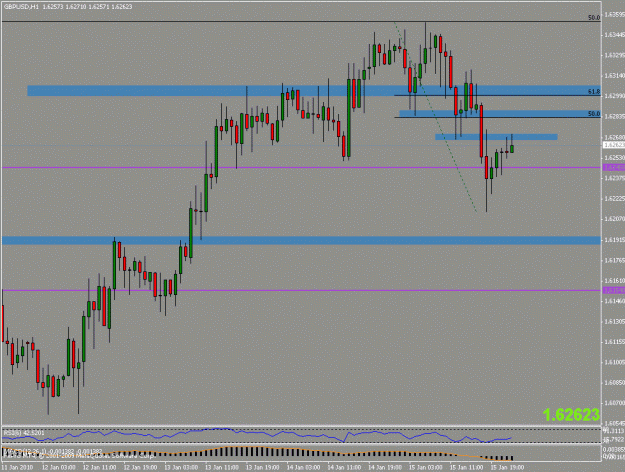Select the white current price marker on axis
The width and height of the screenshot is (625, 472).
pyautogui.click(x=614, y=145)
